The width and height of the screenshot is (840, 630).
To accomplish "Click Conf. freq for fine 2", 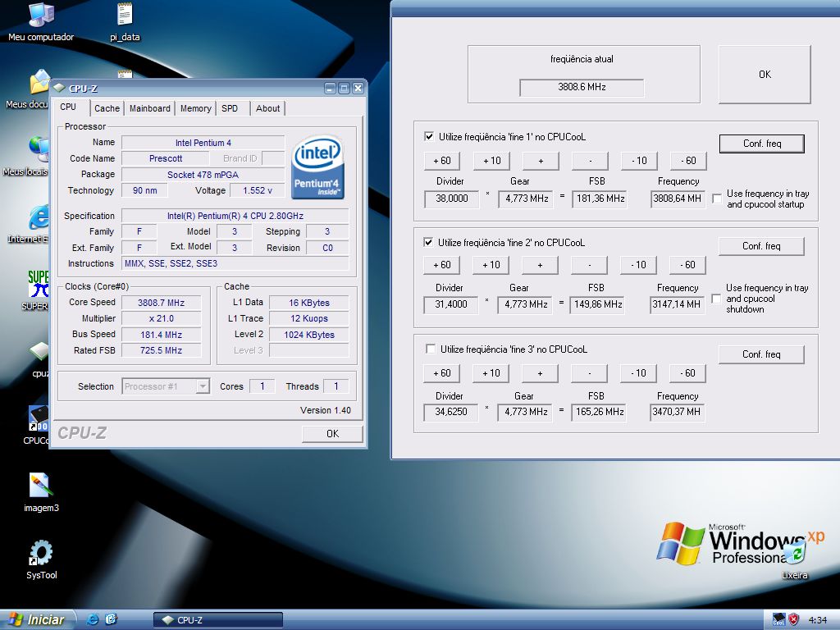I will point(761,246).
